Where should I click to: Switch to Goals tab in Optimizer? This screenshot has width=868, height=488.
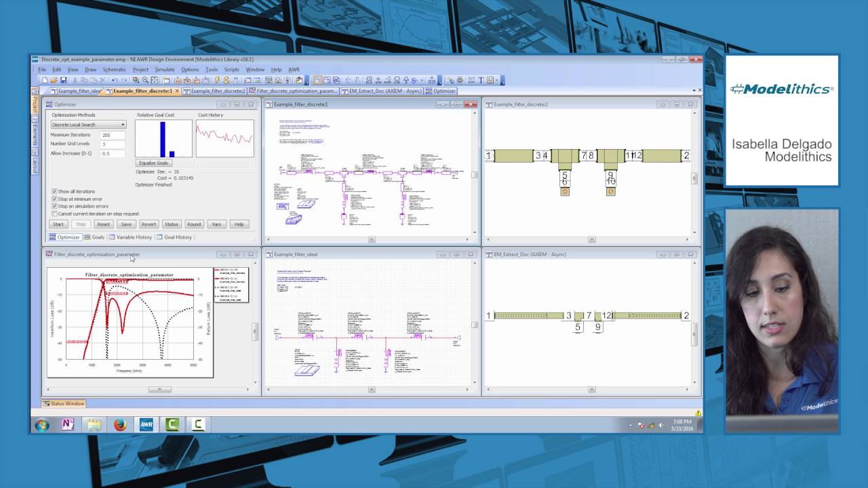(95, 237)
